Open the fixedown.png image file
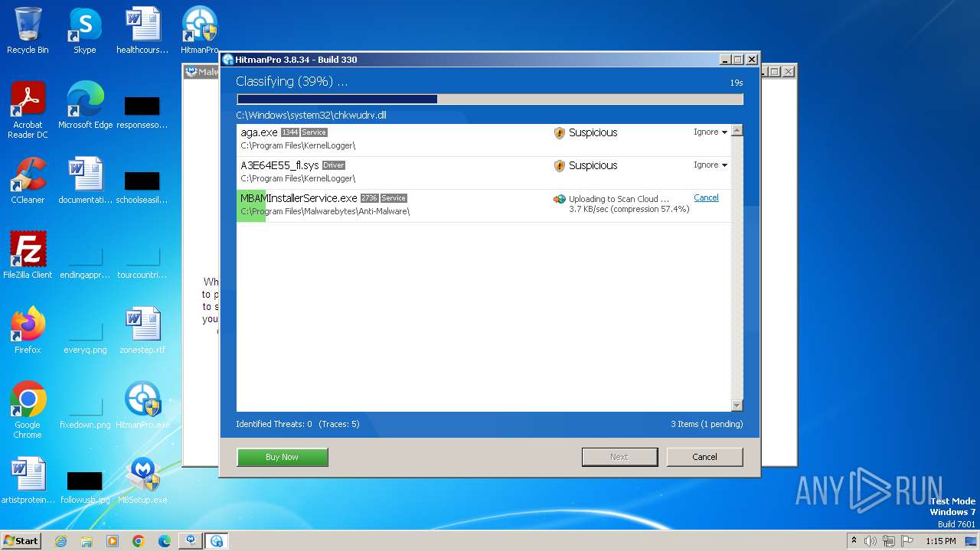Image resolution: width=980 pixels, height=551 pixels. [85, 412]
